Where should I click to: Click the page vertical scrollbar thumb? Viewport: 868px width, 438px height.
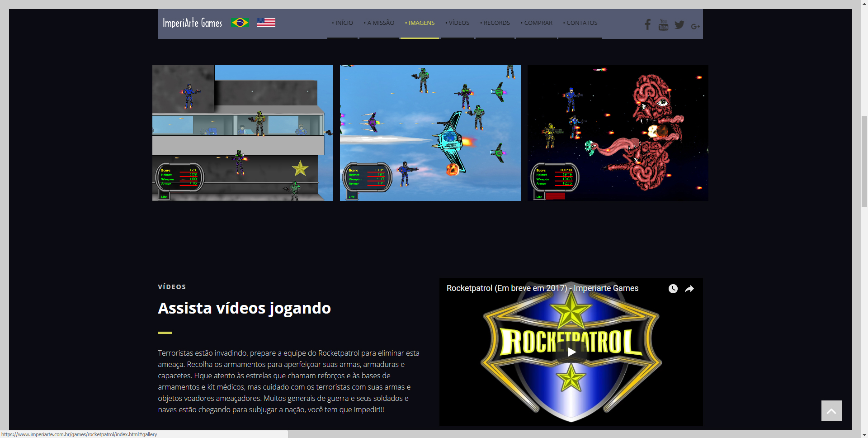point(864,162)
